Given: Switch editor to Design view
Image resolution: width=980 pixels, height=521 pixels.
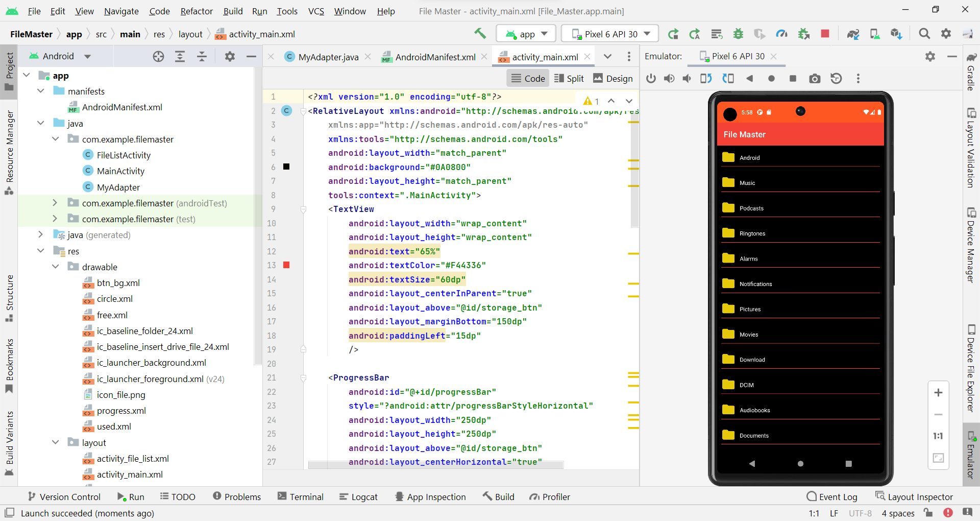Looking at the screenshot, I should point(612,78).
